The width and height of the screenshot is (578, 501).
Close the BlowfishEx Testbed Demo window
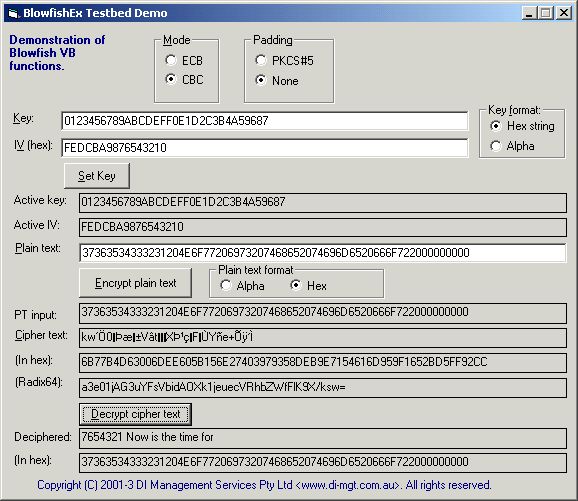point(564,13)
